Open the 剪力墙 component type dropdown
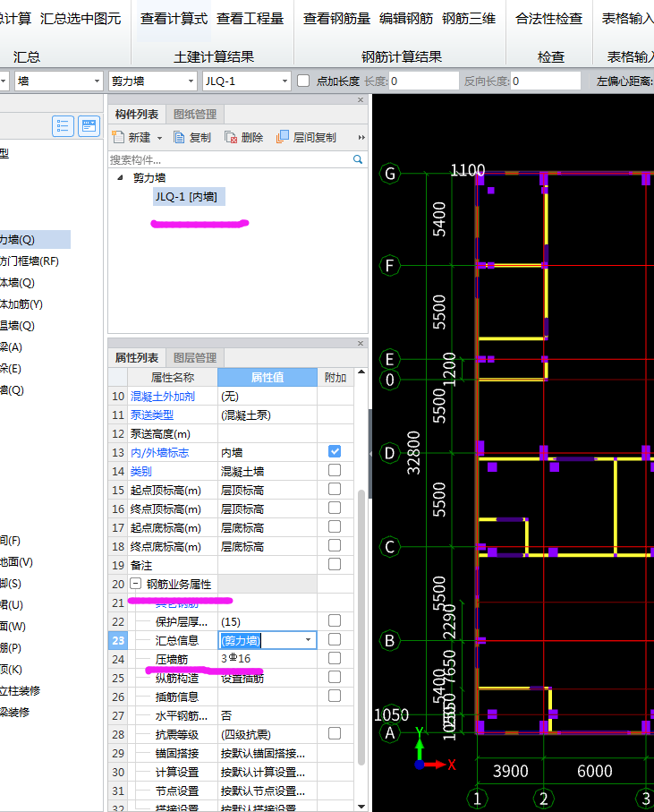654x812 pixels. (191, 81)
